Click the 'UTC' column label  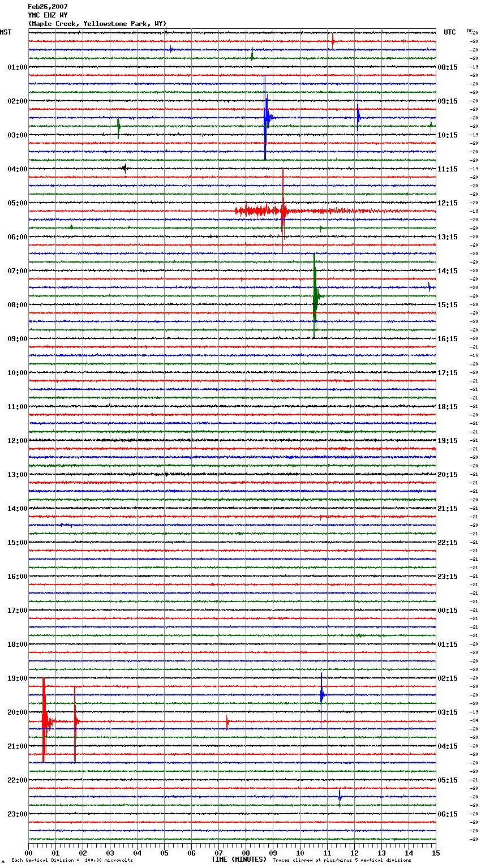pos(450,32)
